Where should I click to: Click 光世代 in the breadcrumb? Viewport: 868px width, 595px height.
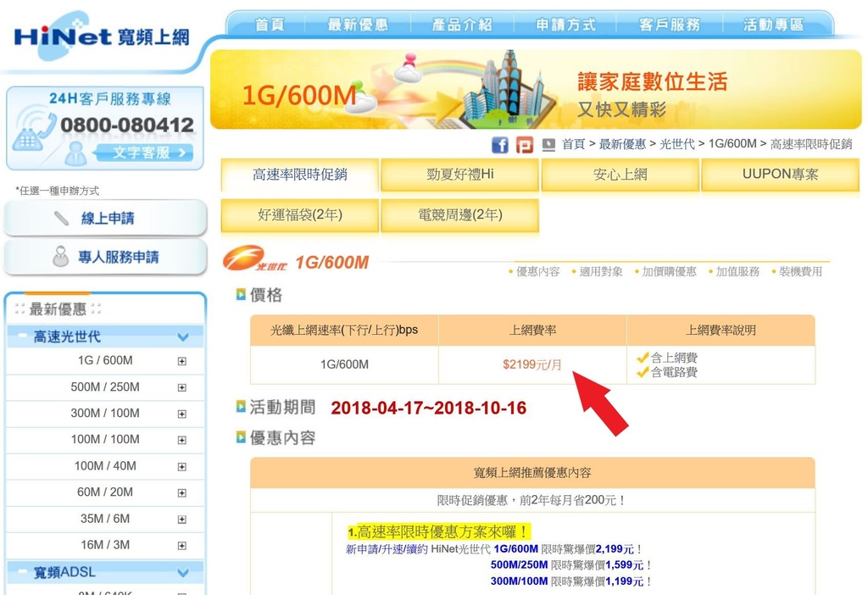point(677,144)
